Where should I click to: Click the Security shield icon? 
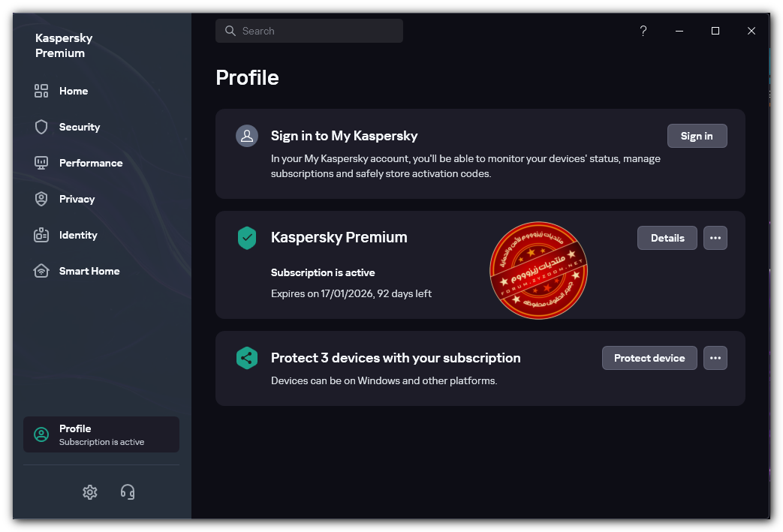pos(41,127)
